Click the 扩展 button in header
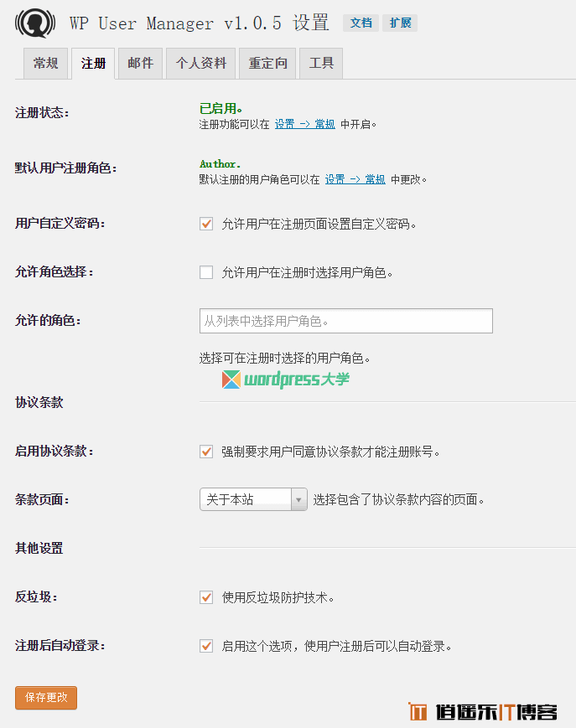This screenshot has width=576, height=728. (400, 23)
